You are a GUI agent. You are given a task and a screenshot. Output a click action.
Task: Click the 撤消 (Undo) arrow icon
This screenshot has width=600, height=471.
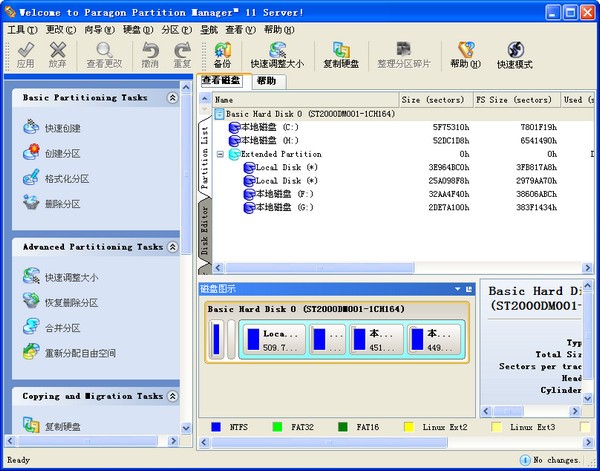coord(150,50)
